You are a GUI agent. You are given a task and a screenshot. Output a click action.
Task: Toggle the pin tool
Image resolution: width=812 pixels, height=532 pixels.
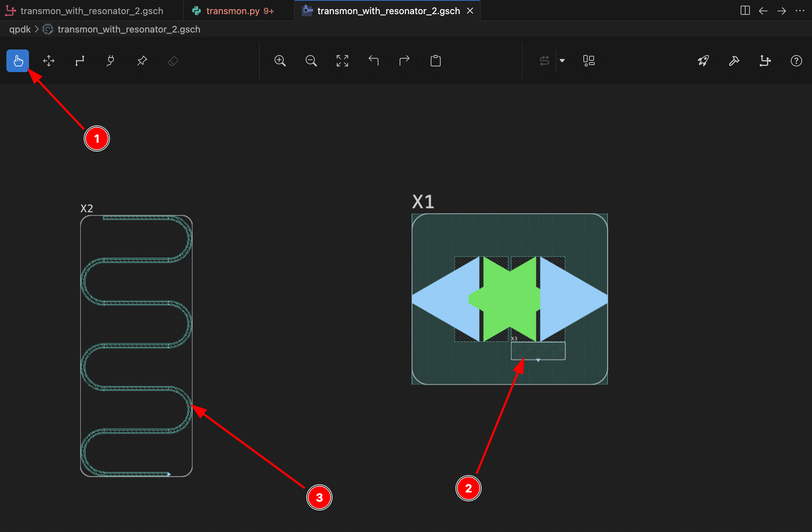pos(142,61)
